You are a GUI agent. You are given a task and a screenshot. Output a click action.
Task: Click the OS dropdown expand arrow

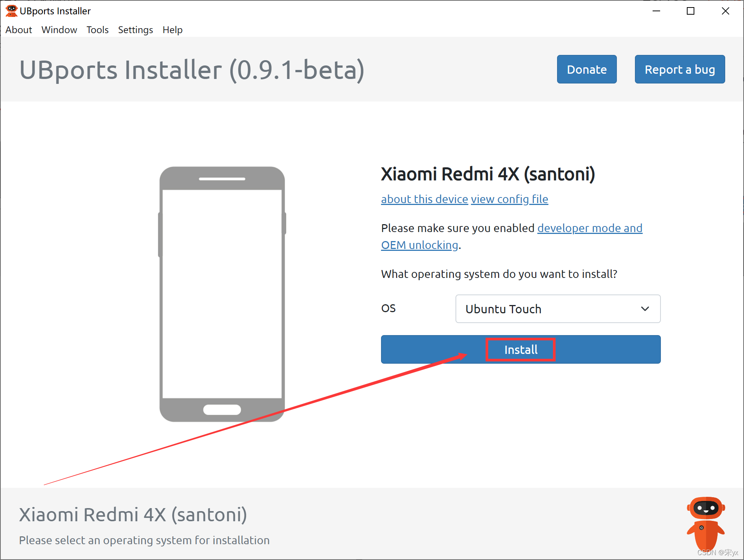[645, 309]
